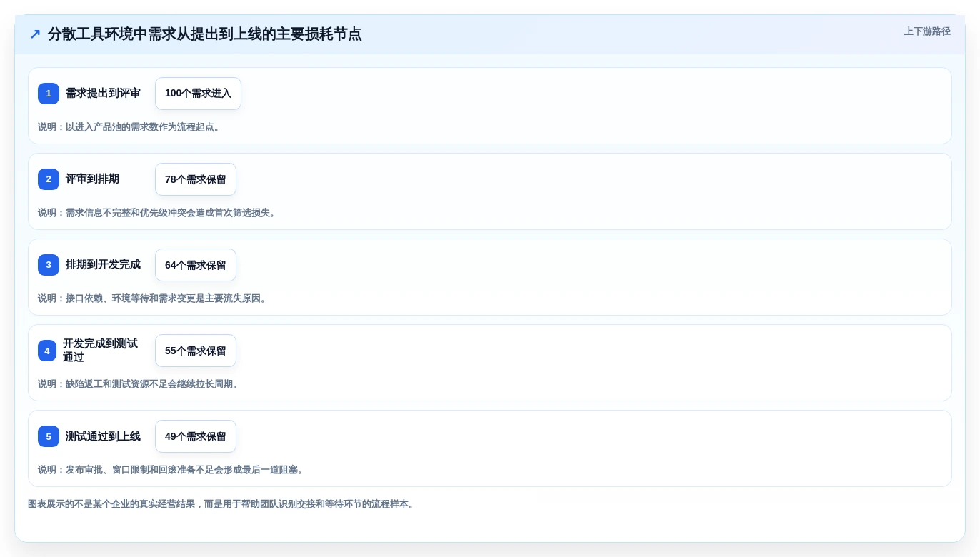Select the 78个需求保留 value chip
Viewport: 980px width, 557px height.
(x=196, y=179)
